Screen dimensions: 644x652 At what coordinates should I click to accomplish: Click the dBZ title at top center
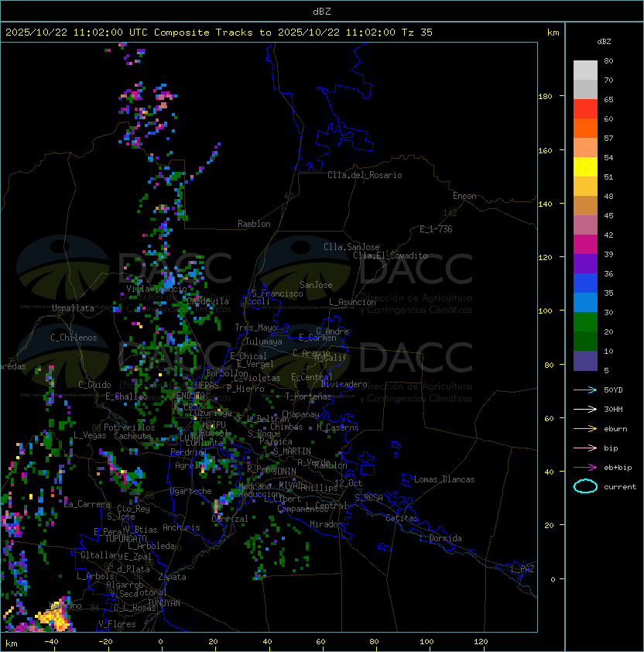[x=322, y=11]
